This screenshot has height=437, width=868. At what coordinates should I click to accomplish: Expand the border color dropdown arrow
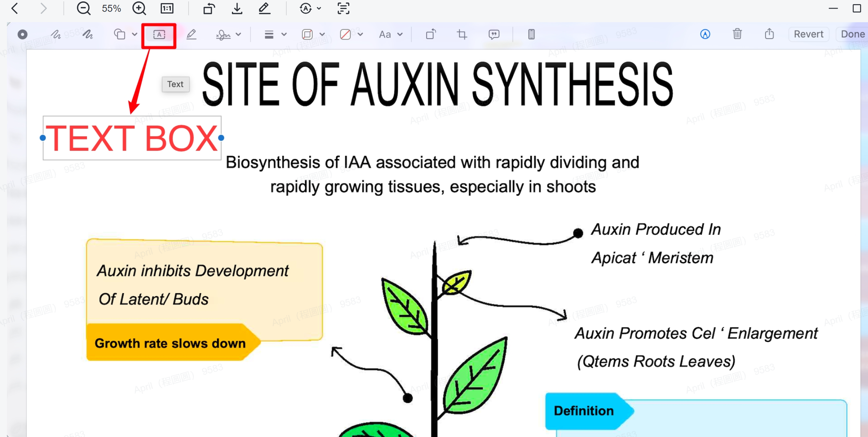pyautogui.click(x=322, y=34)
